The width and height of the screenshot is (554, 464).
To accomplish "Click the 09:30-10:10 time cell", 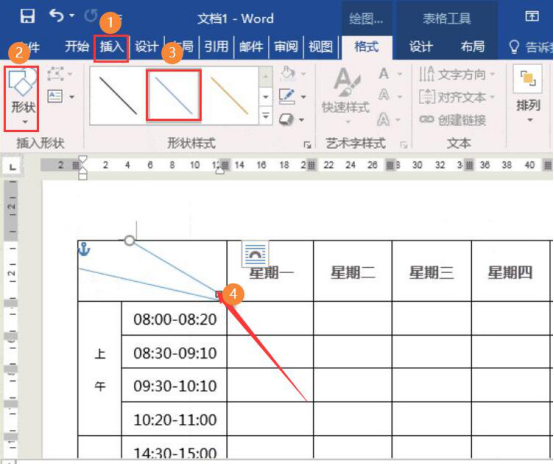I will tap(175, 385).
